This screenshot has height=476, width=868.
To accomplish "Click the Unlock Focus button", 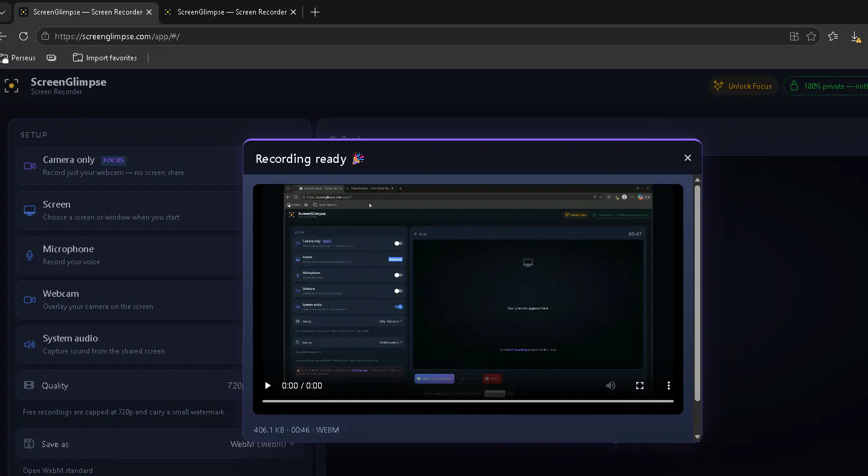I will click(743, 86).
